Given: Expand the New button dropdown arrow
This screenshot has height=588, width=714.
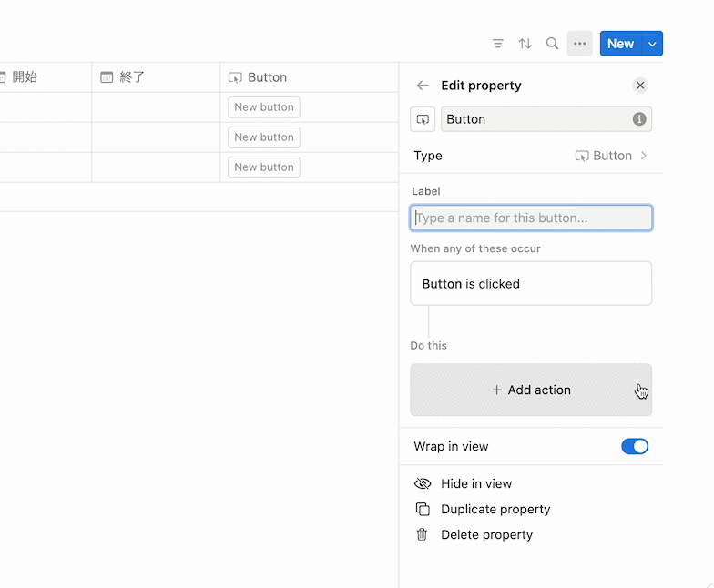Looking at the screenshot, I should click(x=652, y=44).
